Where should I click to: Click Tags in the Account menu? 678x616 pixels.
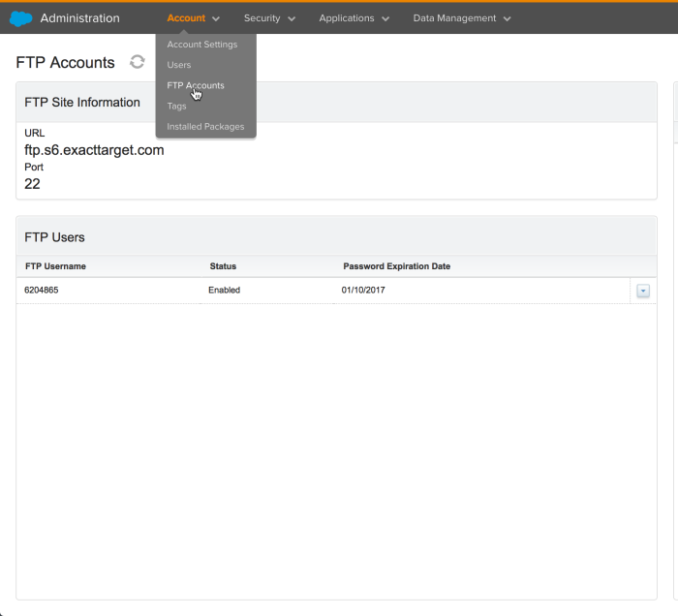tap(176, 107)
